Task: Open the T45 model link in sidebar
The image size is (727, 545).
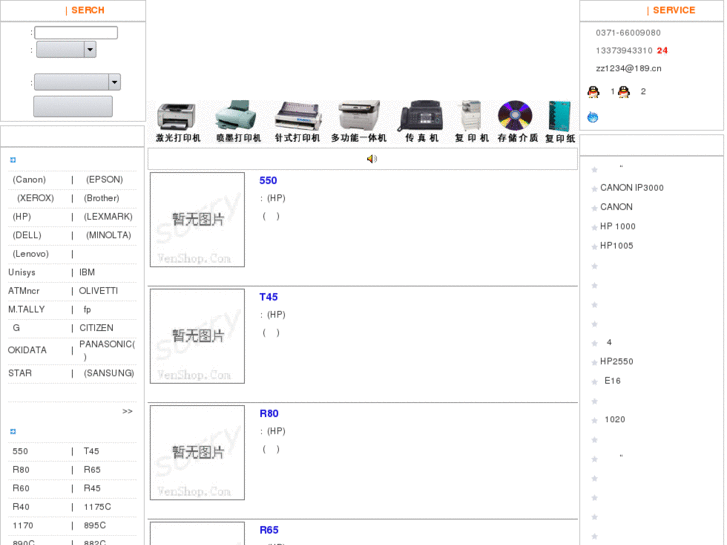Action: coord(91,451)
